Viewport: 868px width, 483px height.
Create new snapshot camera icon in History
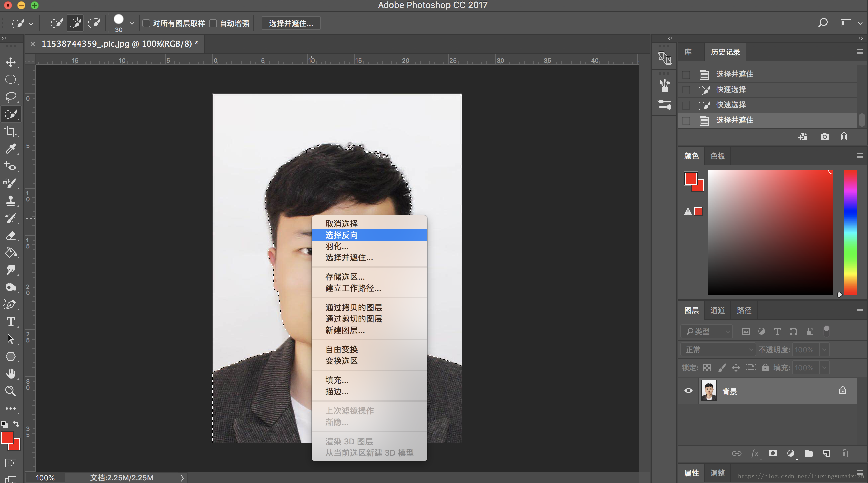click(824, 136)
